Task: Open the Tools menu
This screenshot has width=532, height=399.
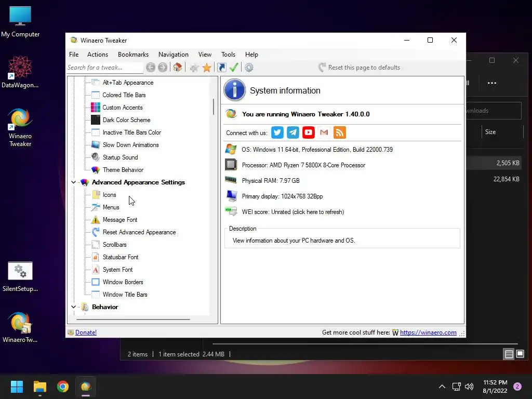Action: 229,54
